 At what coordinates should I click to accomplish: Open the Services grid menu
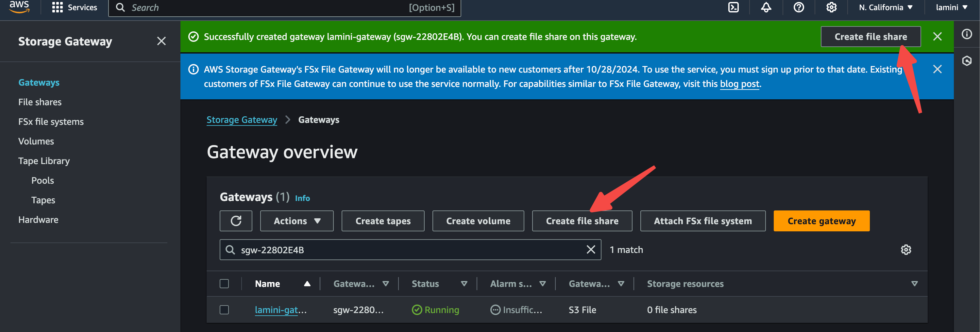coord(75,7)
